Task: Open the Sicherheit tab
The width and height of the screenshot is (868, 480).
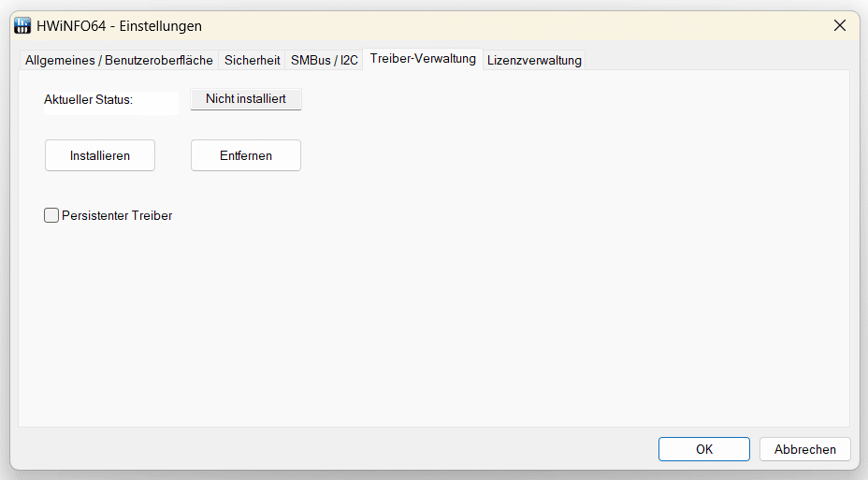Action: pyautogui.click(x=252, y=60)
